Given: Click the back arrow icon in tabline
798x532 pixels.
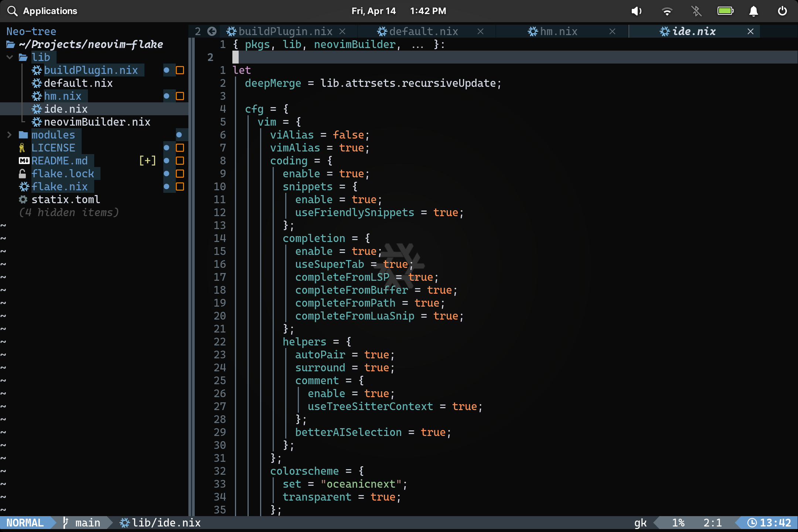Looking at the screenshot, I should coord(212,31).
